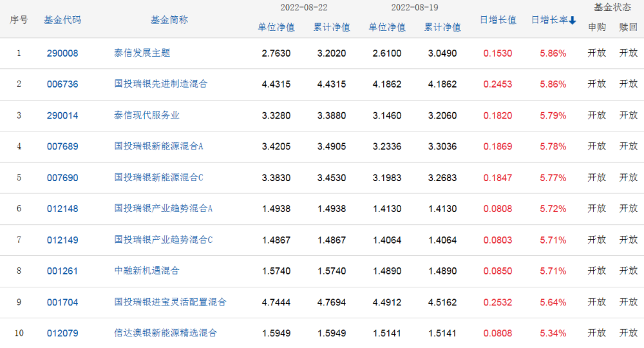
Task: Open 信达澳银新能源精选混合 fund page
Action: 166,333
